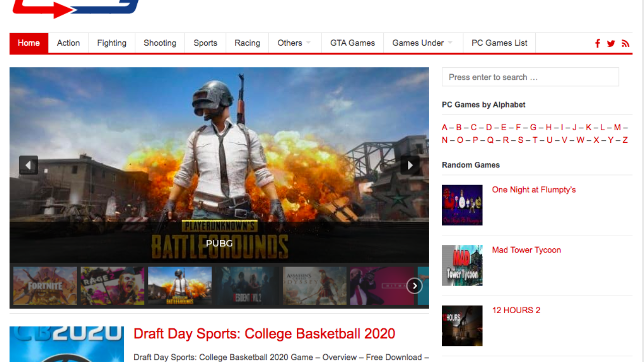Open the Action category

pos(68,43)
